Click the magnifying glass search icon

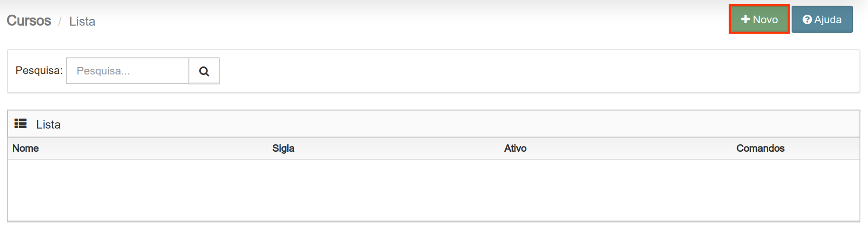(x=204, y=71)
